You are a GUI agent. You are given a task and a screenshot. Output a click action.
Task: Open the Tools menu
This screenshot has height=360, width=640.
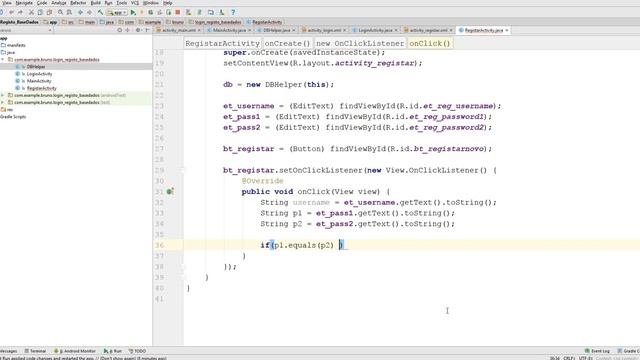(122, 3)
